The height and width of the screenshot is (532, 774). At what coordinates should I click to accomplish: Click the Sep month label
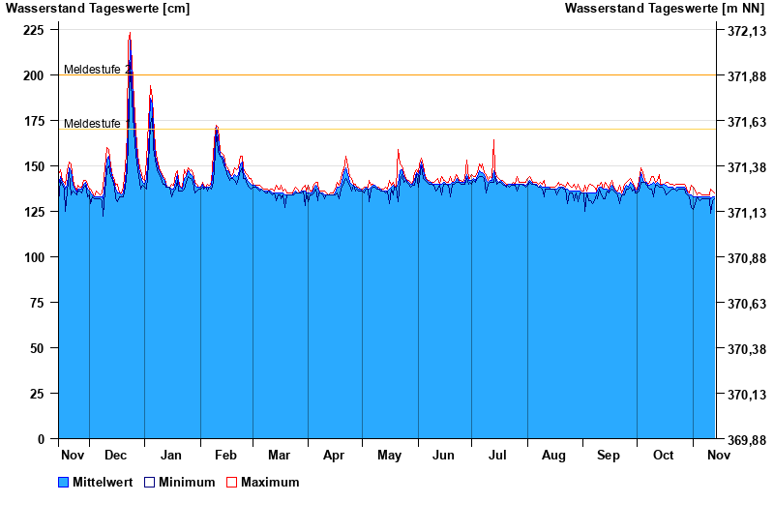coord(609,456)
